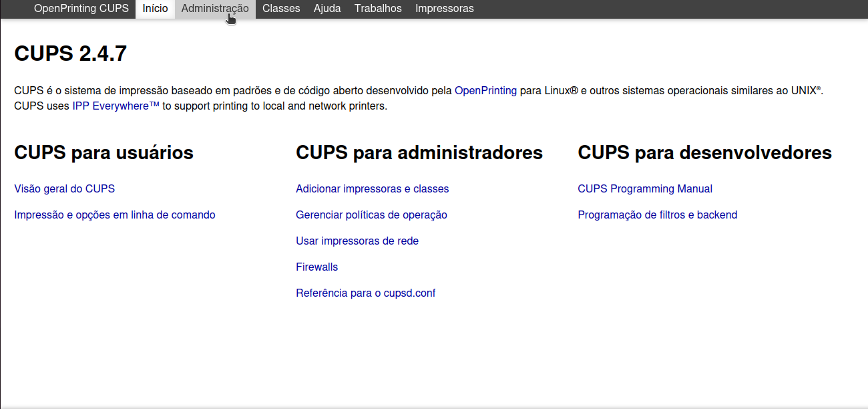The height and width of the screenshot is (409, 868).
Task: Open the Administração tab
Action: pyautogui.click(x=215, y=9)
